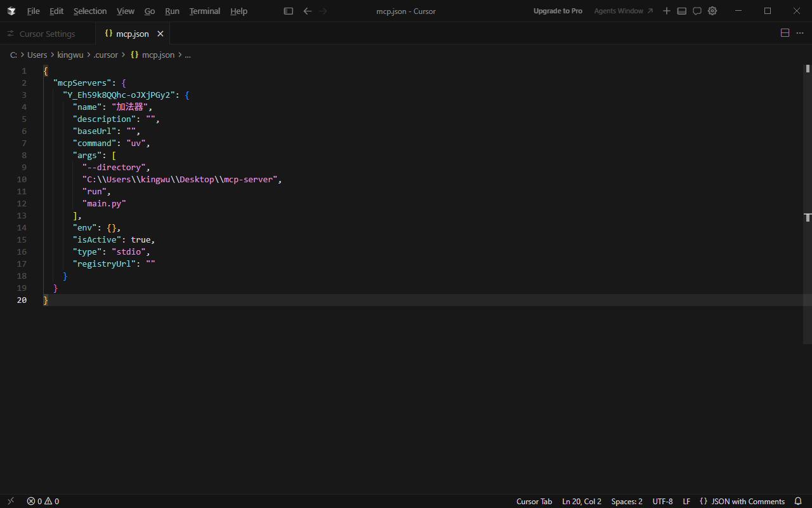Screen dimensions: 812x508
Task: Change the UTF-8 encoding setting
Action: [662, 501]
